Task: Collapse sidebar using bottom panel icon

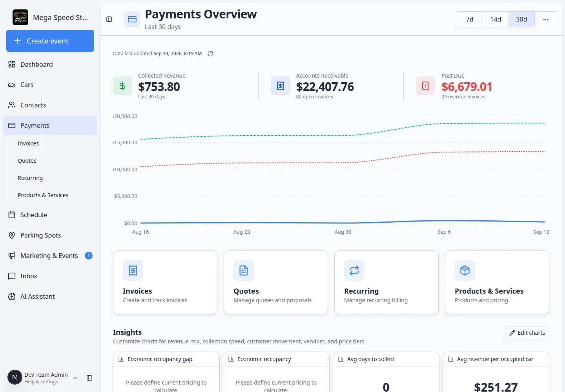Action: click(89, 378)
